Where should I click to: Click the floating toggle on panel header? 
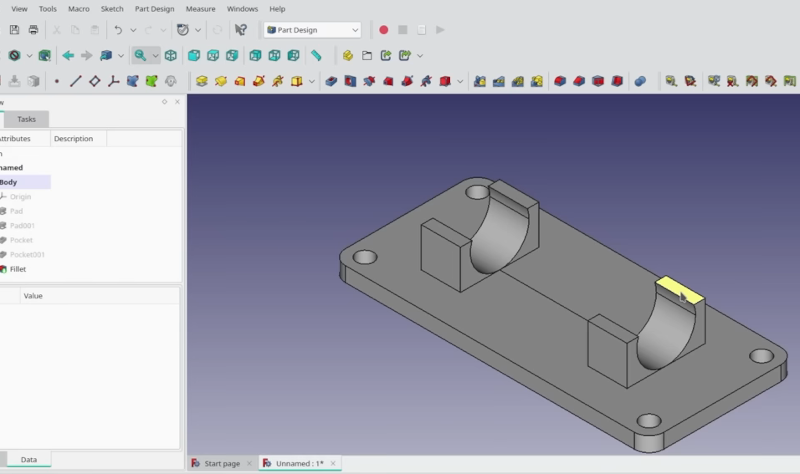coord(164,101)
